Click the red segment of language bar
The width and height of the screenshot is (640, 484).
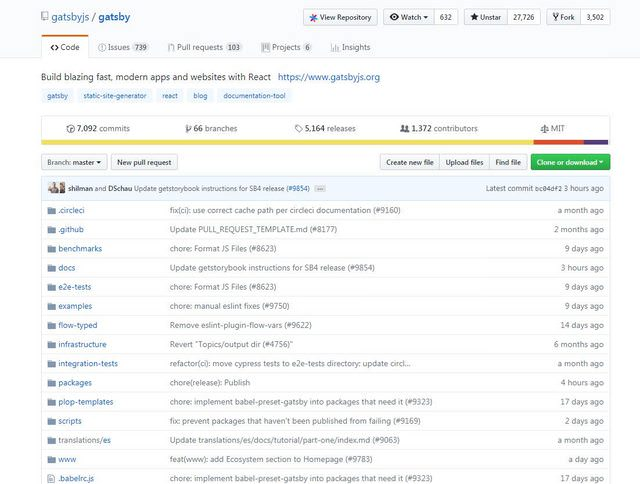[558, 142]
